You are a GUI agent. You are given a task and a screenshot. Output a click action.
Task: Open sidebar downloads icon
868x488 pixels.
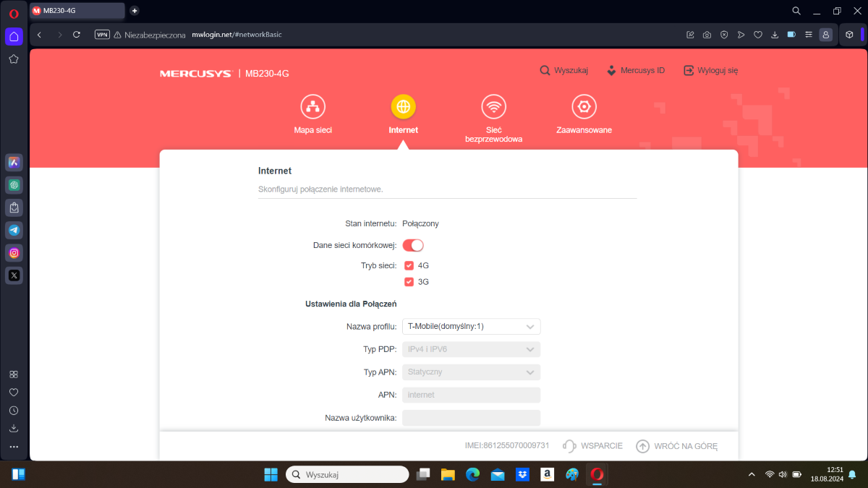pyautogui.click(x=14, y=429)
